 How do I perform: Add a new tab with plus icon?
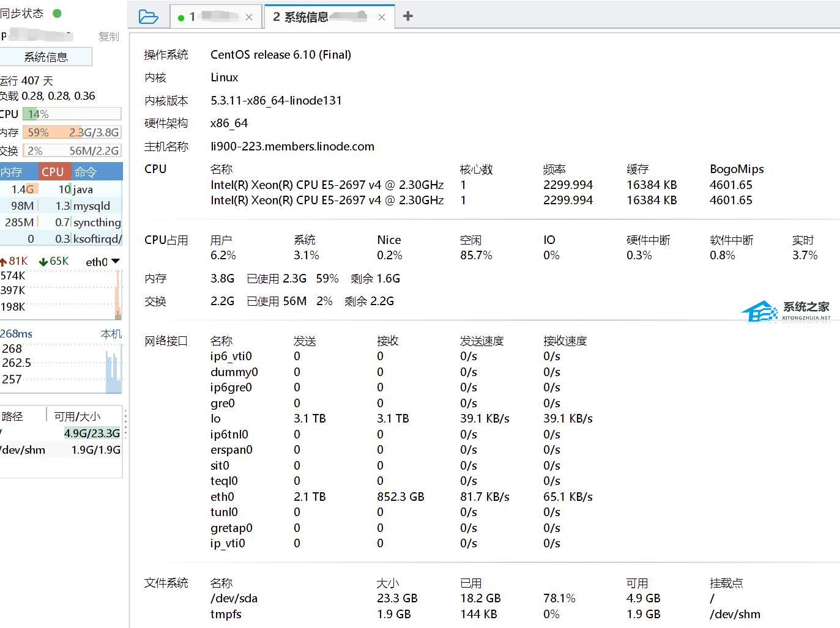point(408,17)
